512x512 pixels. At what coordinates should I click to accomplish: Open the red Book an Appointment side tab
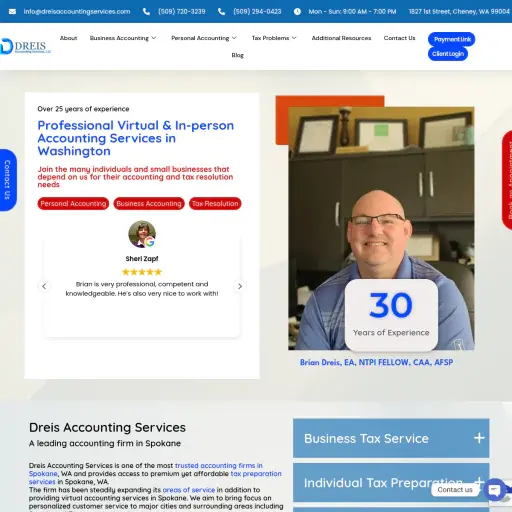coord(507,180)
